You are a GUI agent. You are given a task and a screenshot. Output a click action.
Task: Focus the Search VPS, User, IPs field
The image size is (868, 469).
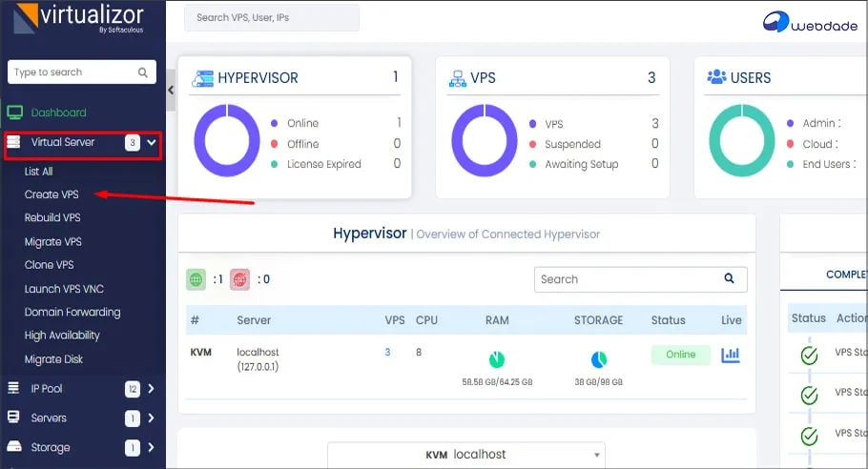point(271,18)
